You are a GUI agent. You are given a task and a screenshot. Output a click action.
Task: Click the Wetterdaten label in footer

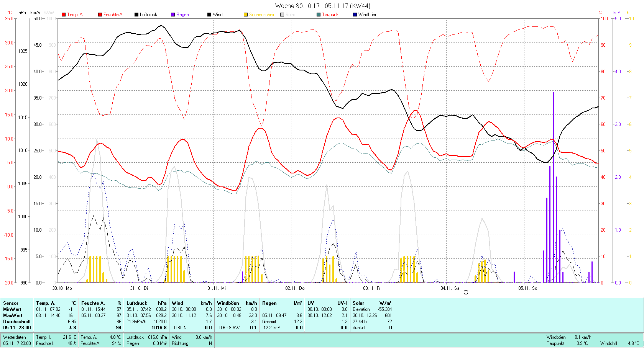click(x=15, y=337)
